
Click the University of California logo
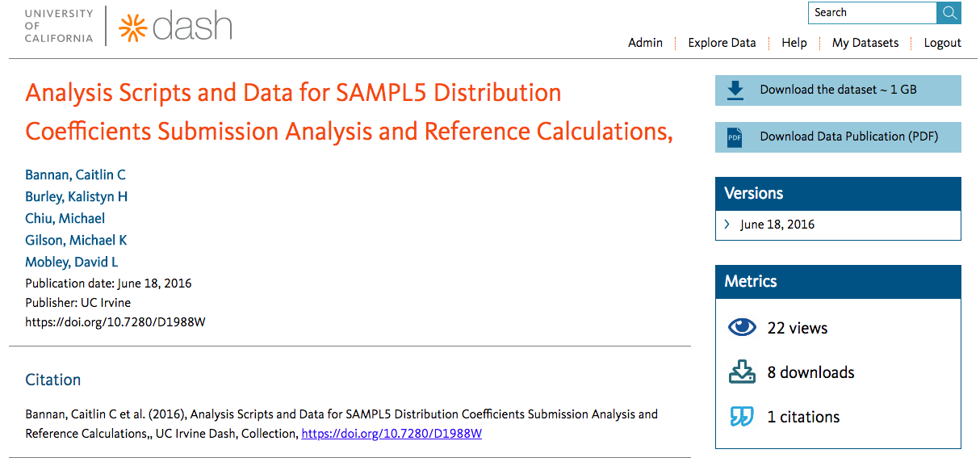click(x=58, y=26)
